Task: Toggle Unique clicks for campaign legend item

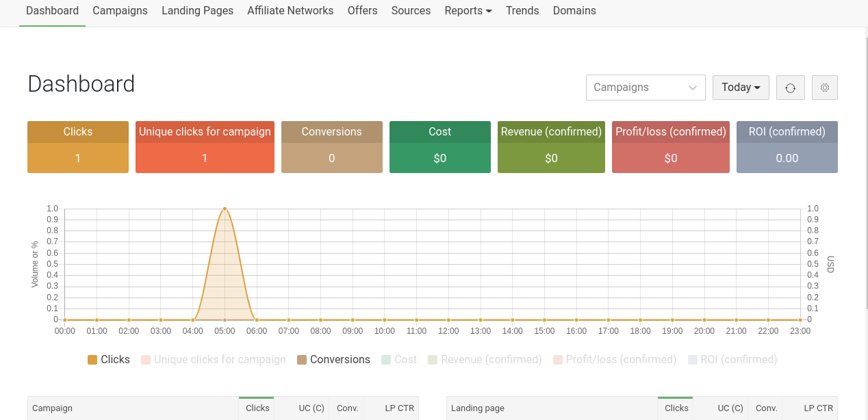Action: click(x=213, y=360)
